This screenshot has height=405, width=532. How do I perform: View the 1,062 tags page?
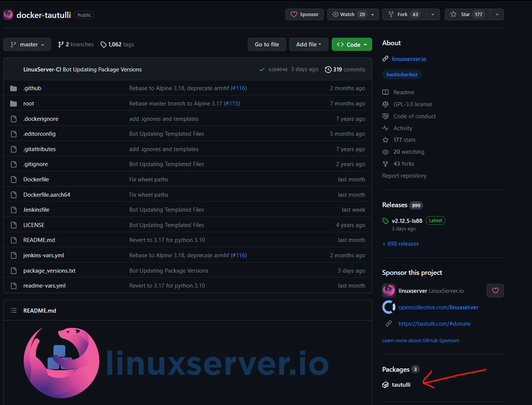pos(117,45)
